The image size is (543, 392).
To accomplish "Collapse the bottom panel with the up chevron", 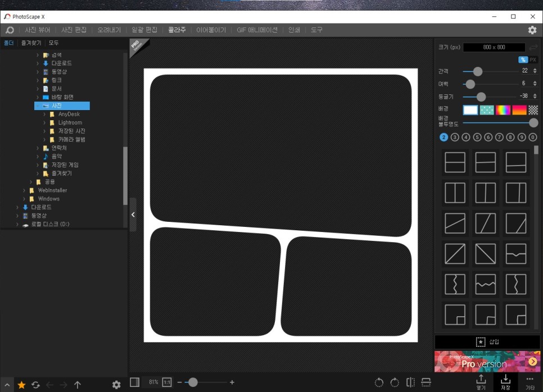I will pos(7,385).
